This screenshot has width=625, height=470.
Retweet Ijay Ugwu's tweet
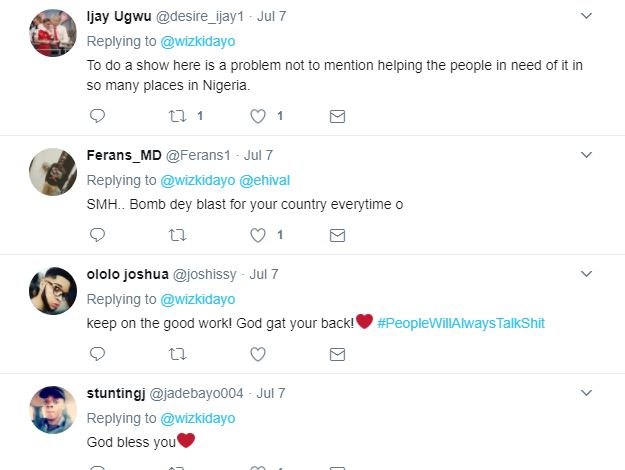177,116
